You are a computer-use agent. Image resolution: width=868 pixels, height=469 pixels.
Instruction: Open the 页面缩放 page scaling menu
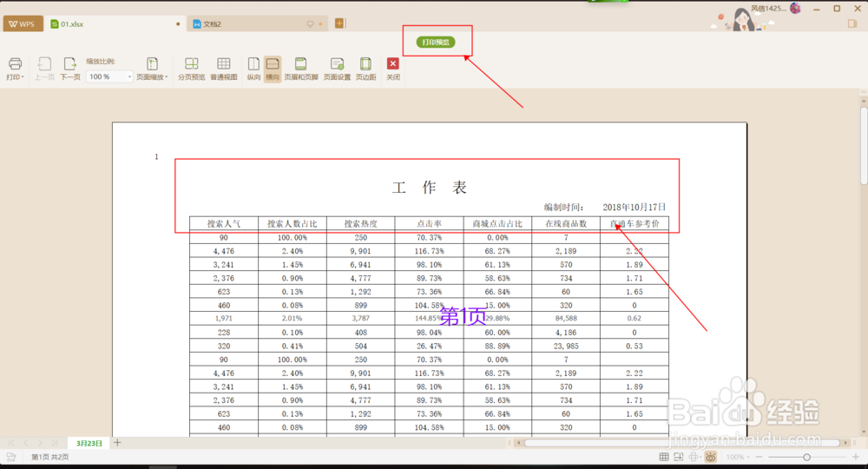[152, 69]
